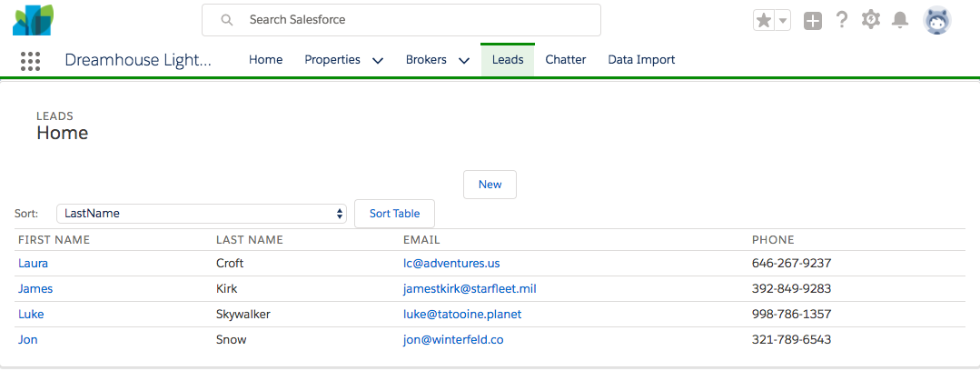This screenshot has height=381, width=980.
Task: Focus the Search Salesforce field
Action: (401, 20)
